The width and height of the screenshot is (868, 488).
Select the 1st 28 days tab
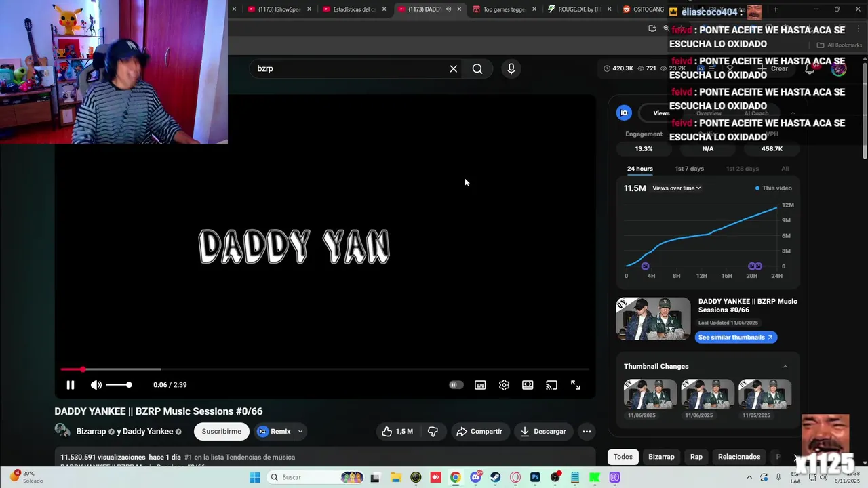[743, 169]
